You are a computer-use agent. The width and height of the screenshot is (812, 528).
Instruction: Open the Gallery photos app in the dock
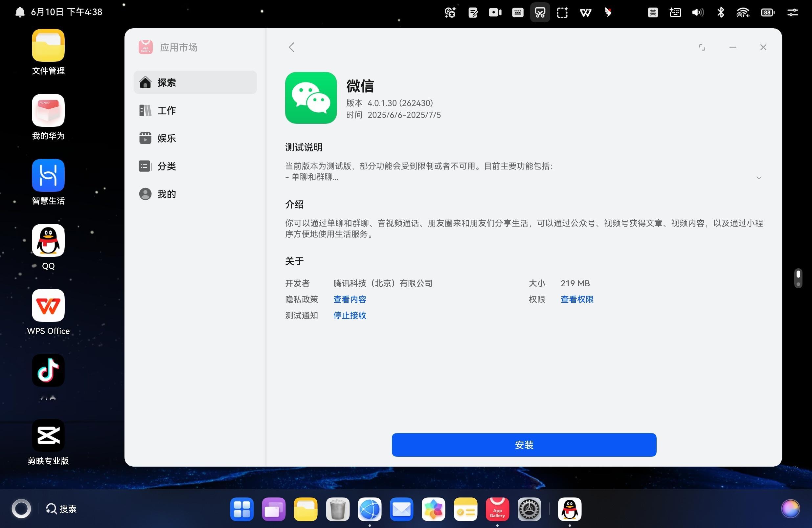coord(433,509)
